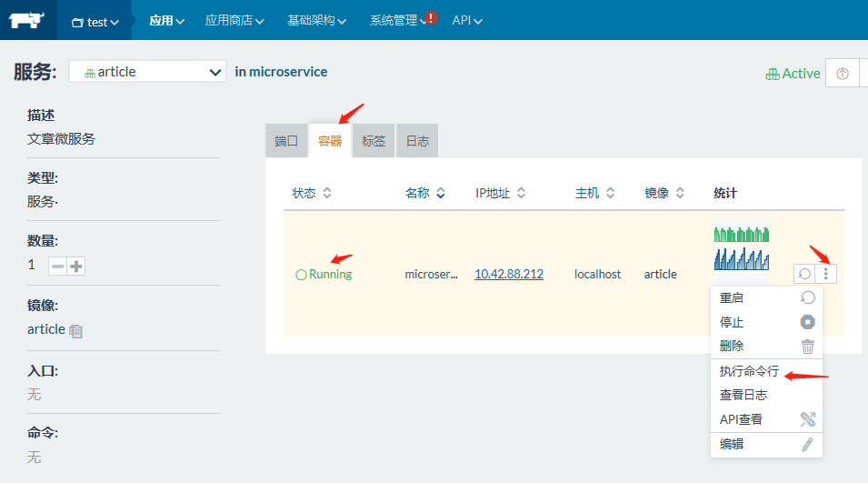
Task: Sort containers by 主机 column
Action: pyautogui.click(x=594, y=193)
